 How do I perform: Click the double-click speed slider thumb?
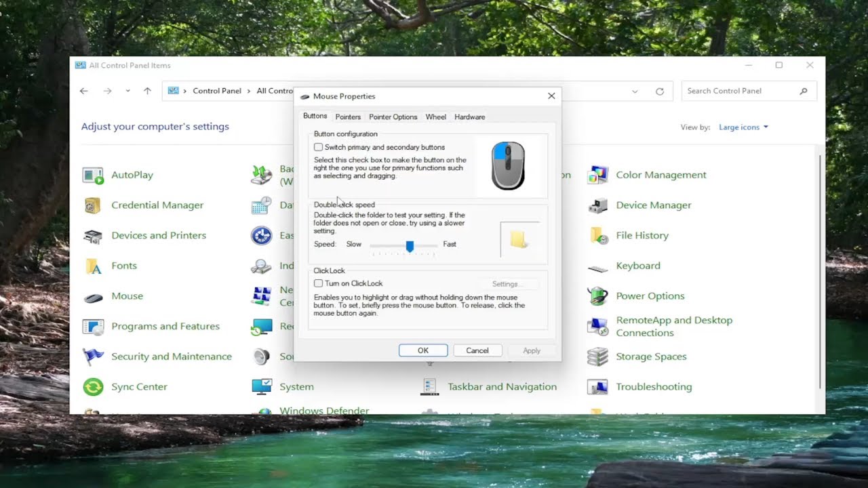[410, 247]
